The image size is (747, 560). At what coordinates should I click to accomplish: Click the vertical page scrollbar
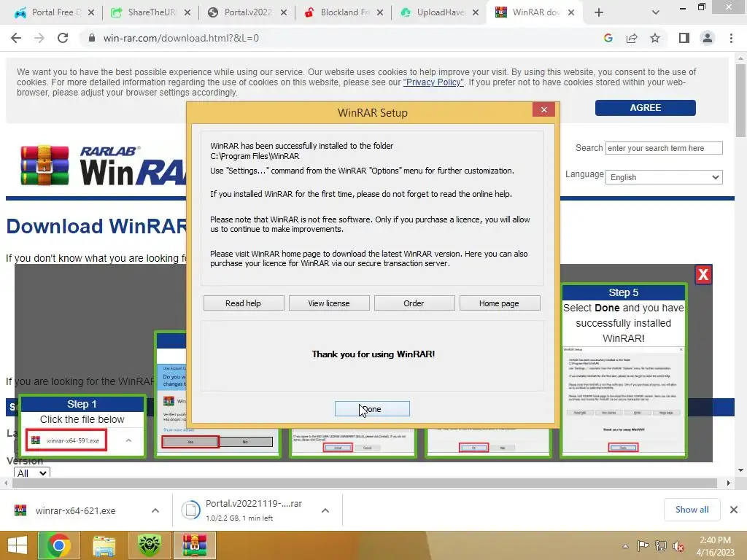click(x=740, y=100)
